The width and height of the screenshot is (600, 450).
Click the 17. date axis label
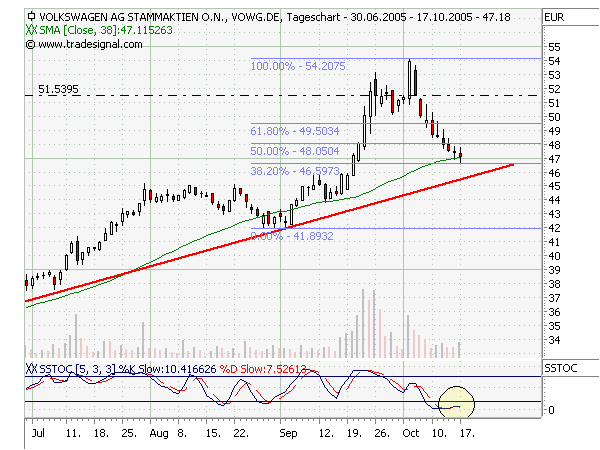click(x=467, y=434)
